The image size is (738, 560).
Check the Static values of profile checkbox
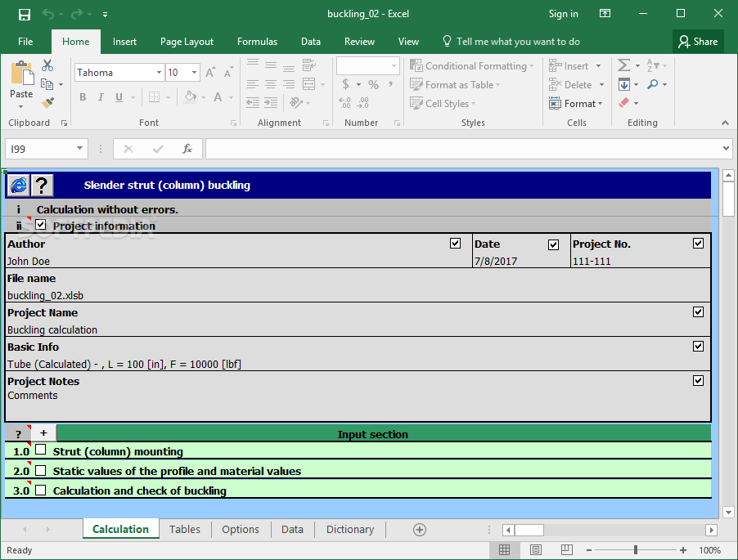40,470
